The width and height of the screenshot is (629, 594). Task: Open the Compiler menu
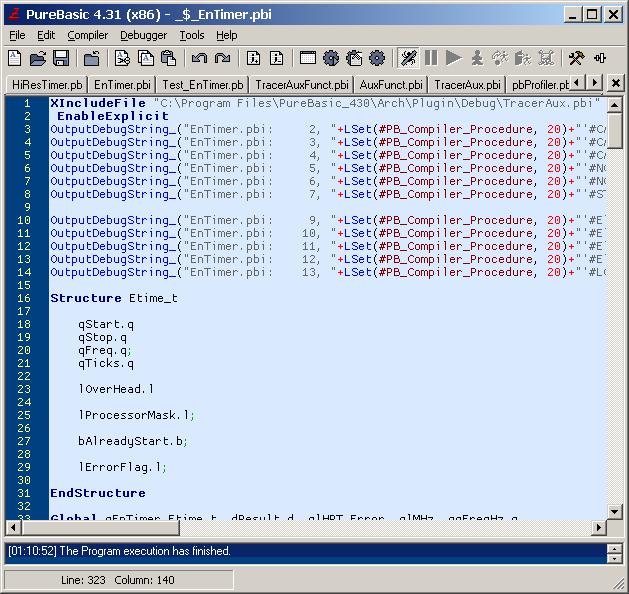87,35
